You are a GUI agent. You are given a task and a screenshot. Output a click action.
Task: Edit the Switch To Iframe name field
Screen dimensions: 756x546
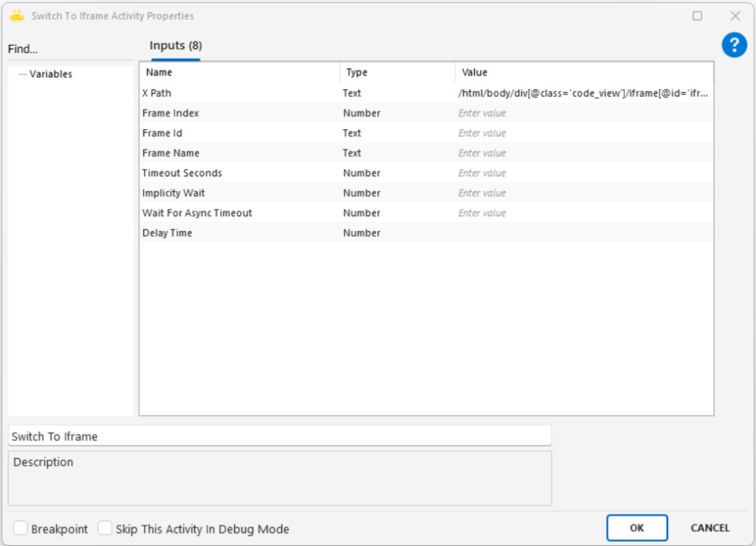pyautogui.click(x=279, y=436)
